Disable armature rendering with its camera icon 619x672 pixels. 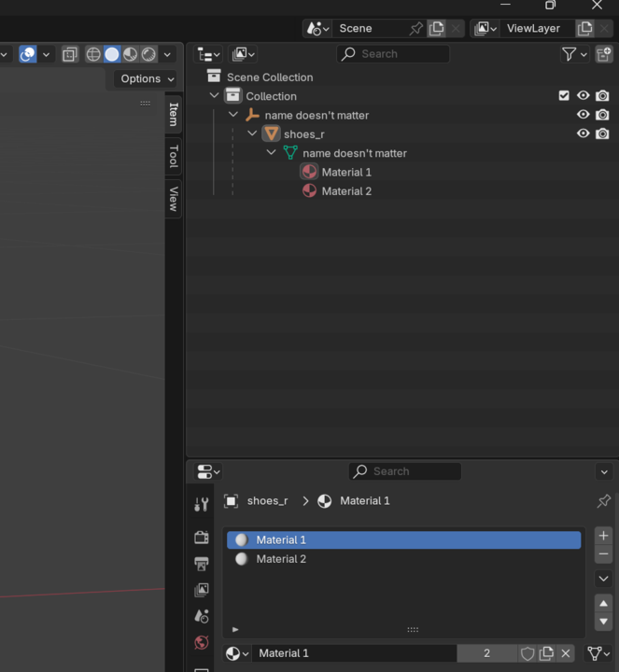coord(602,115)
